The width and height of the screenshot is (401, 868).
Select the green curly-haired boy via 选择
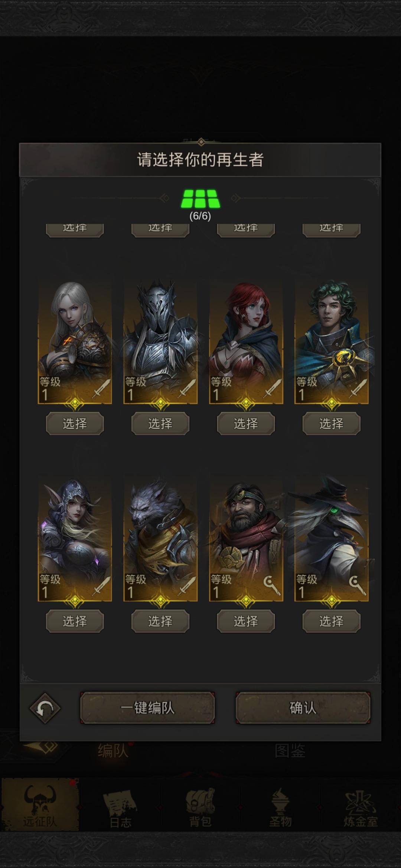[332, 423]
